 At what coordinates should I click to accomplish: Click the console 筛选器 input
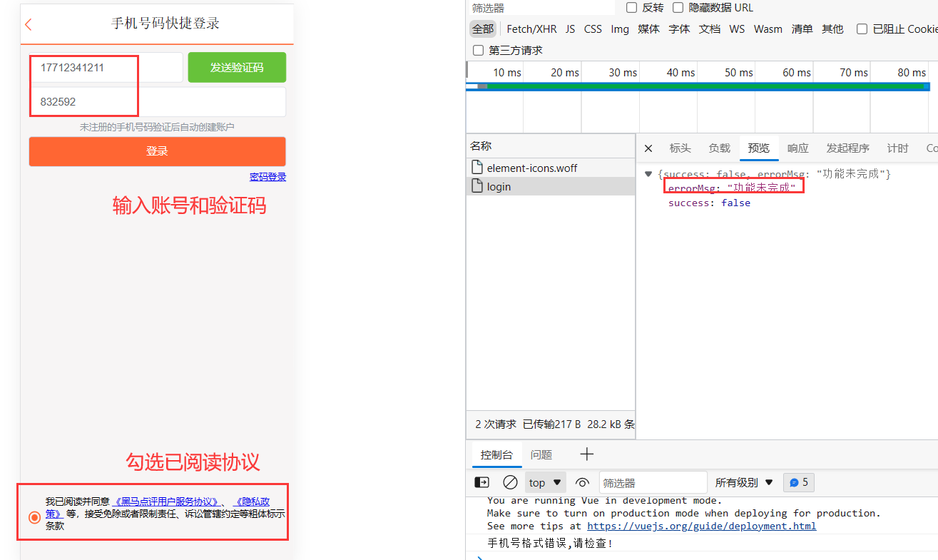point(653,482)
